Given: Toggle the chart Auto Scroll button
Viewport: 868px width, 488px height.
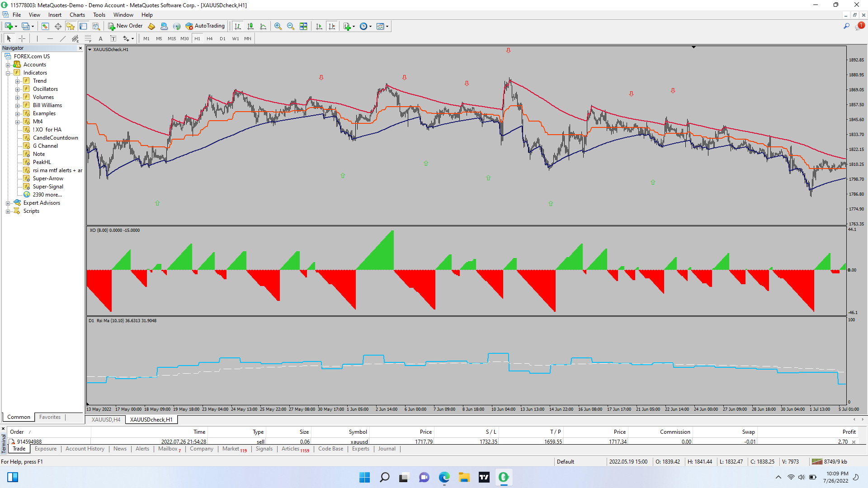Looking at the screenshot, I should [x=319, y=26].
